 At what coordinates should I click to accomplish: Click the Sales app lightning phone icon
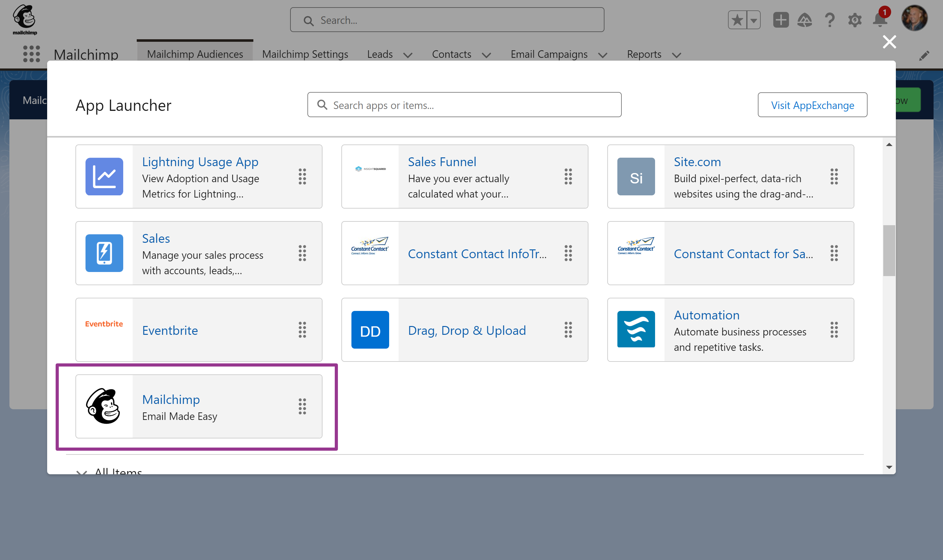[x=104, y=253]
